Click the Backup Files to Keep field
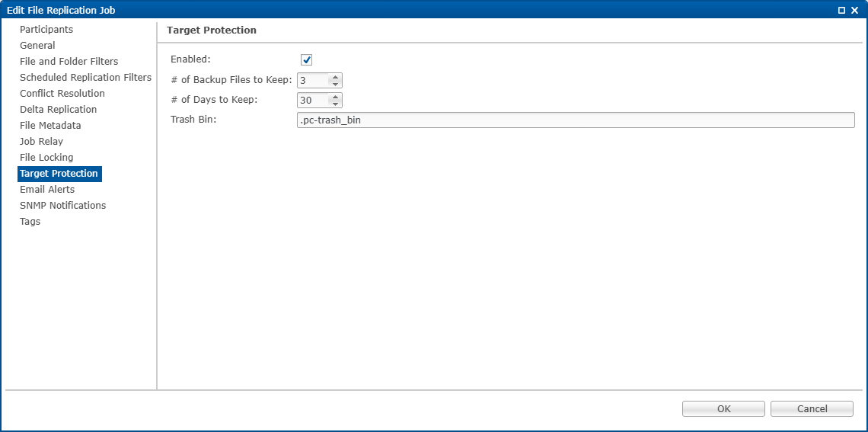The image size is (868, 432). click(313, 80)
